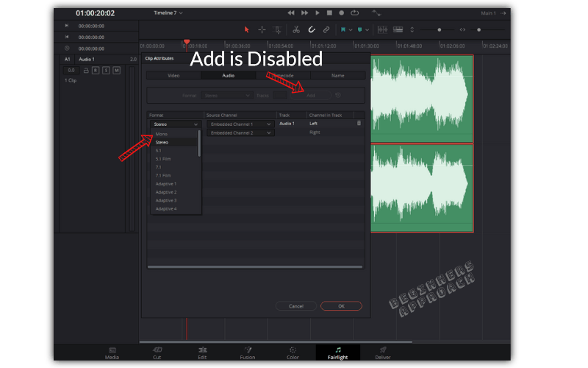Select the Edit Selection mode tool
The width and height of the screenshot is (588, 368).
click(x=278, y=30)
